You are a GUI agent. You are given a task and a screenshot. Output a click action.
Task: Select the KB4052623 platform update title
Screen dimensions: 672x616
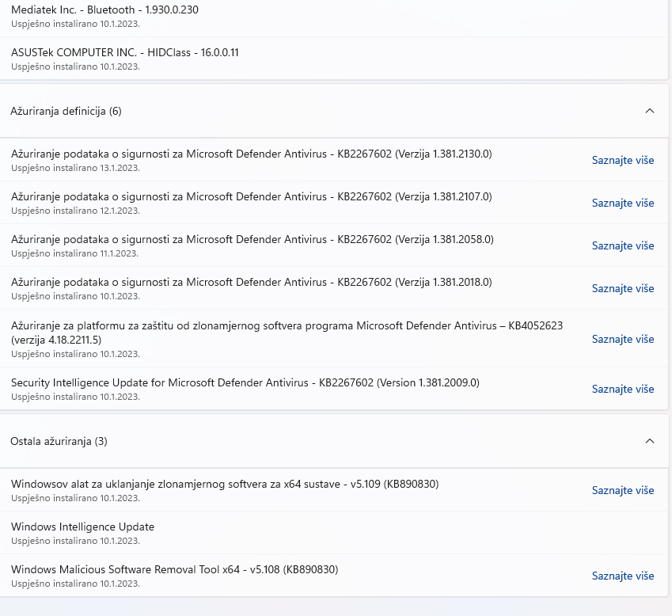click(287, 333)
